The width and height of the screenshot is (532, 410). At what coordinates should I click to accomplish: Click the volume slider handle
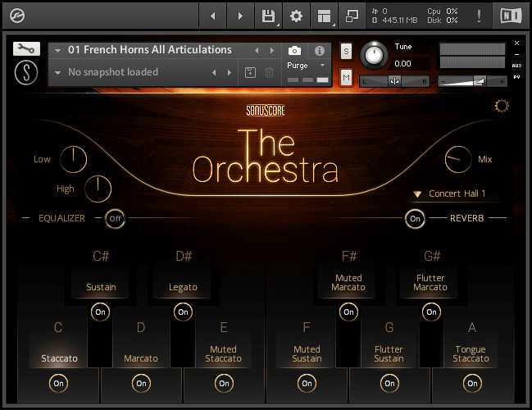pos(480,81)
